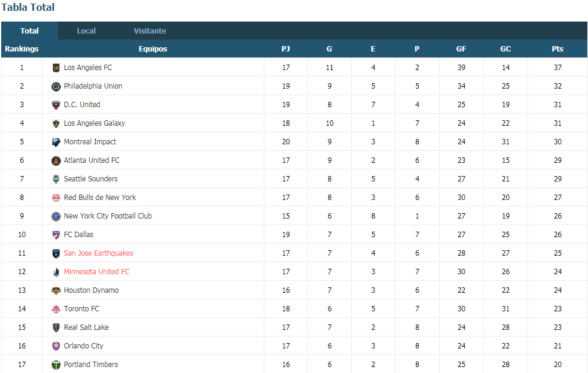Open the Minnesota United FC link
Screen dimensions: 588x373
point(97,272)
